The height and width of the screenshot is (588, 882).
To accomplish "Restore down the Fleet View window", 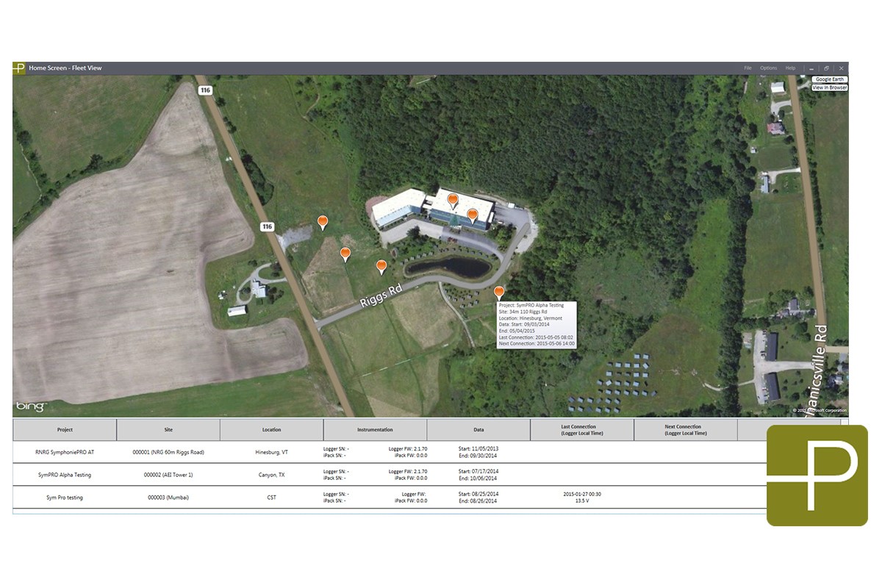I will 826,68.
